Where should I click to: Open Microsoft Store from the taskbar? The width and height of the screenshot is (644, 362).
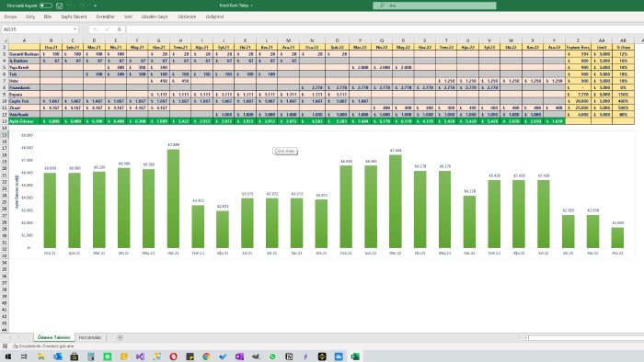pyautogui.click(x=75, y=356)
